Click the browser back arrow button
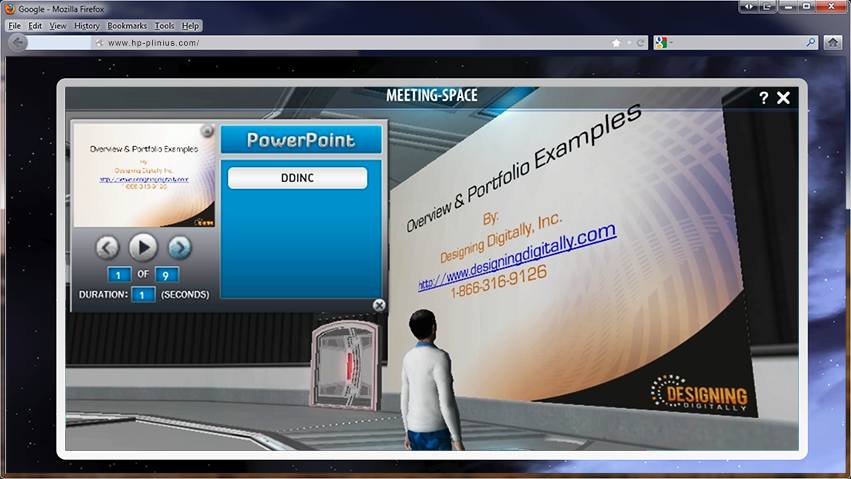Screen dimensions: 851x479 17,42
